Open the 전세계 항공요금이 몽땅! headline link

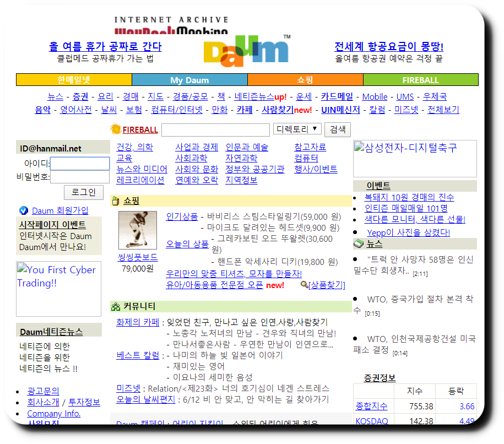[389, 46]
